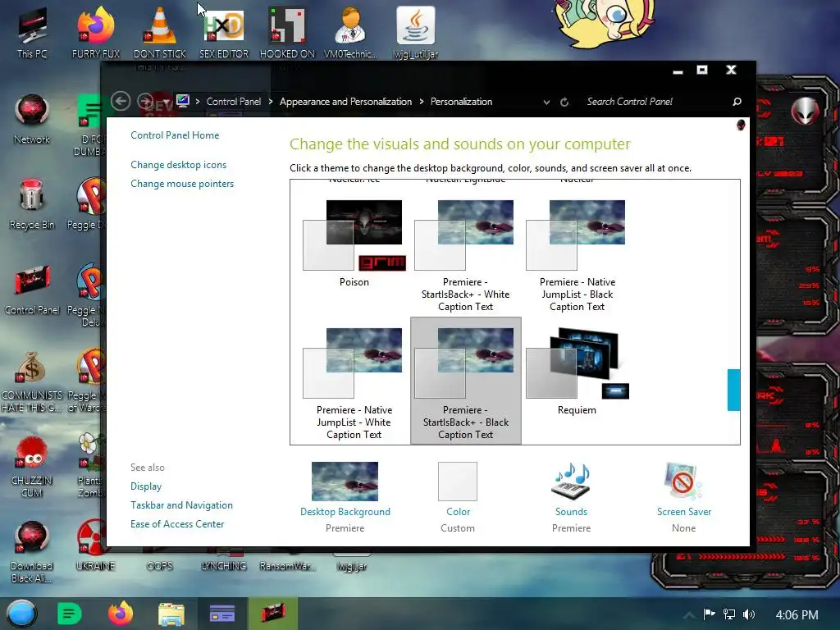Open Change mouse pointers link
Viewport: 840px width, 630px height.
[182, 183]
